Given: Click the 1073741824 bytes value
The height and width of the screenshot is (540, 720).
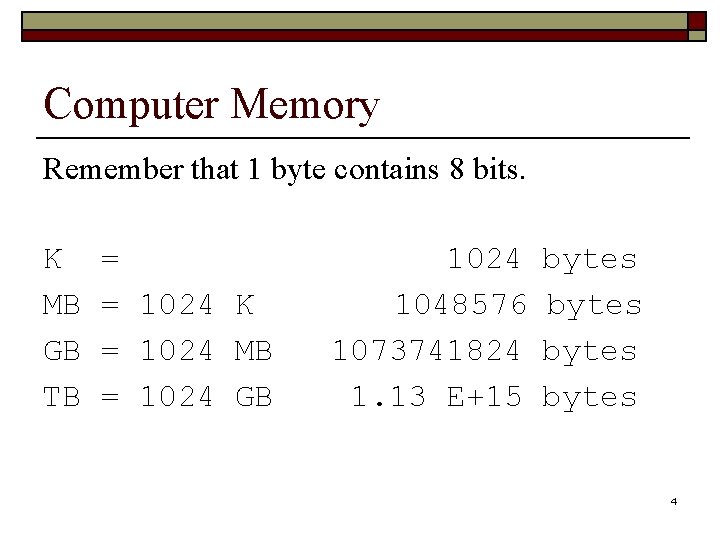Looking at the screenshot, I should pos(485,352).
